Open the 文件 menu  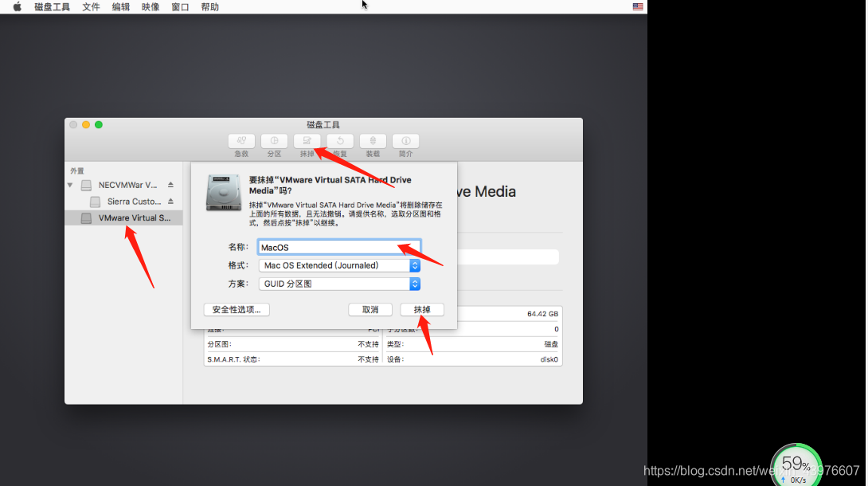91,7
